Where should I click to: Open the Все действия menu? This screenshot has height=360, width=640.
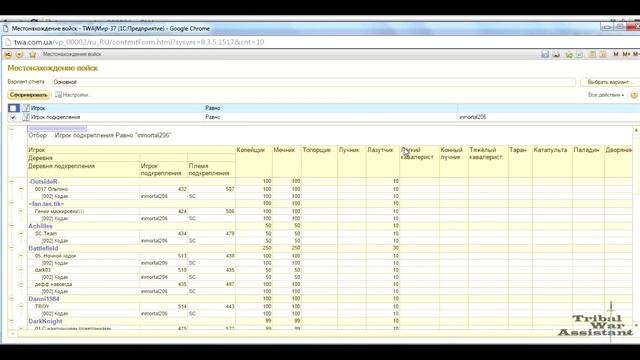pyautogui.click(x=606, y=95)
